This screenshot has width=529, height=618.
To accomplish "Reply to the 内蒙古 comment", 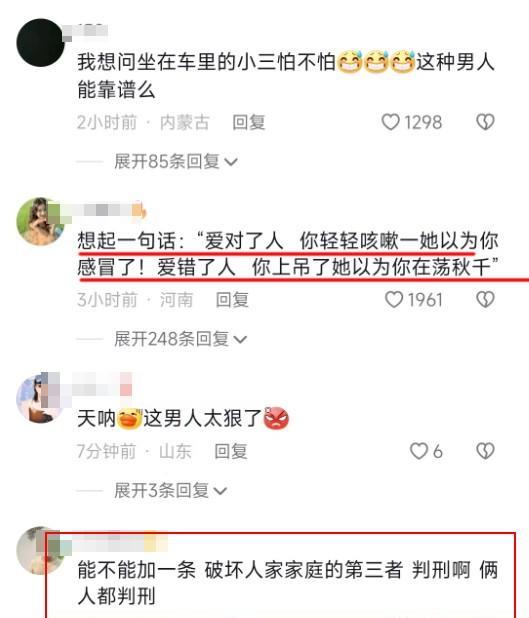I will (x=249, y=122).
